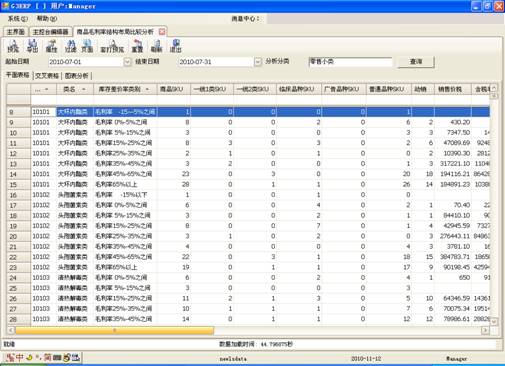Close the 商品毛利率结构布局比较分析 tab
This screenshot has height=366, width=505.
pos(162,32)
